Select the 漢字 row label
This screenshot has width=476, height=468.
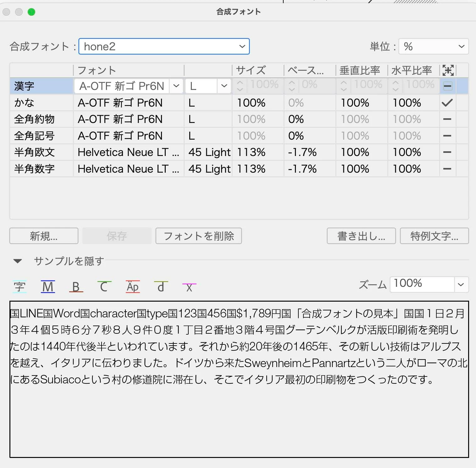click(24, 86)
